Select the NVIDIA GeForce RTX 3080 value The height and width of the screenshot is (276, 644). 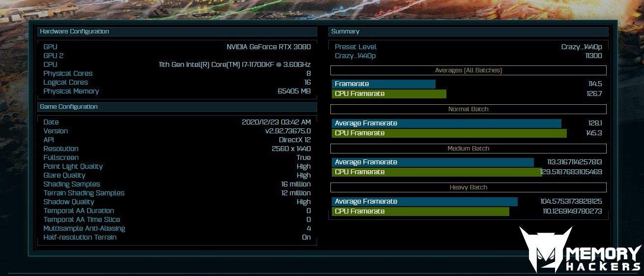tap(268, 47)
